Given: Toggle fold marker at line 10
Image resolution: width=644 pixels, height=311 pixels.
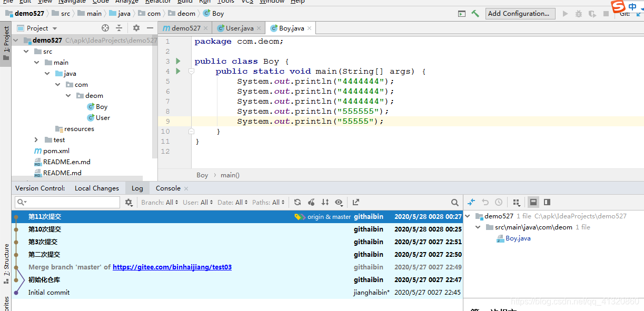Looking at the screenshot, I should click(x=192, y=131).
